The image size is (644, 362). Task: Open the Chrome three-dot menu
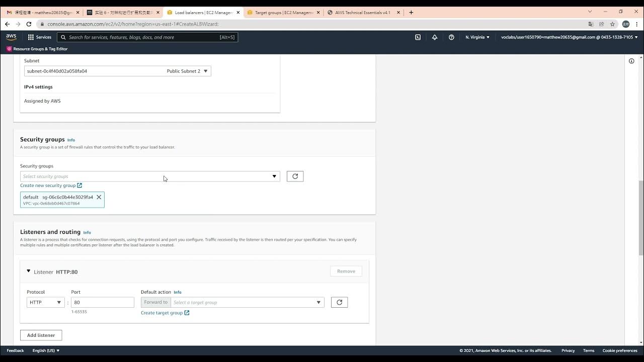click(636, 24)
